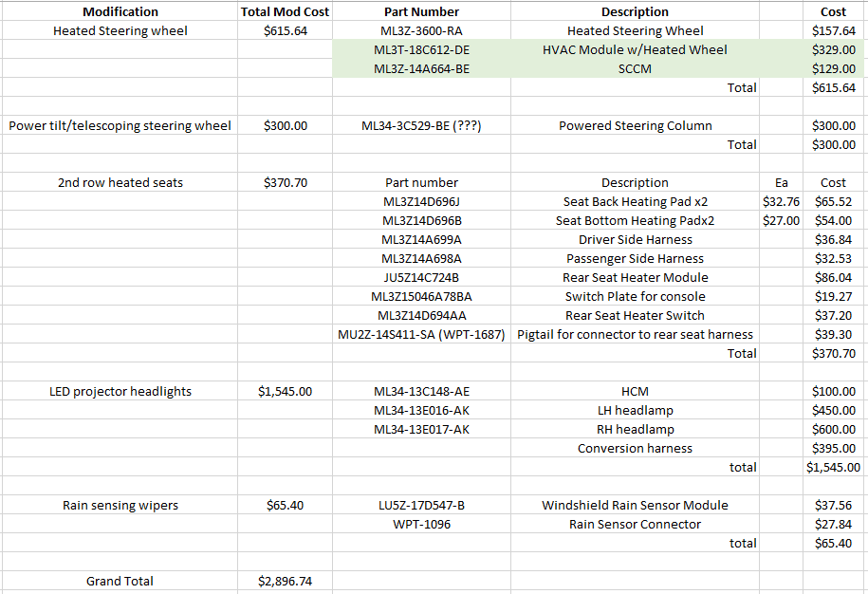Viewport: 868px width, 594px height.
Task: Select the 'Rain sensing wipers' cell
Action: pos(120,506)
